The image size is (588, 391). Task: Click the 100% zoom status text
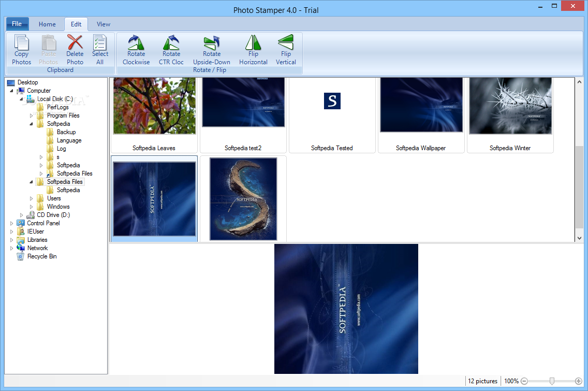(511, 381)
